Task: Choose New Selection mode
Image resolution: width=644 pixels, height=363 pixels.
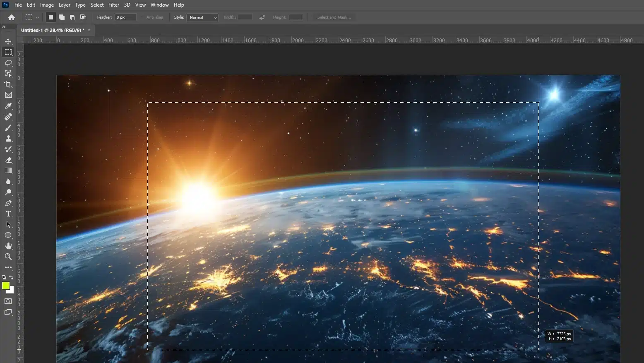Action: (51, 17)
